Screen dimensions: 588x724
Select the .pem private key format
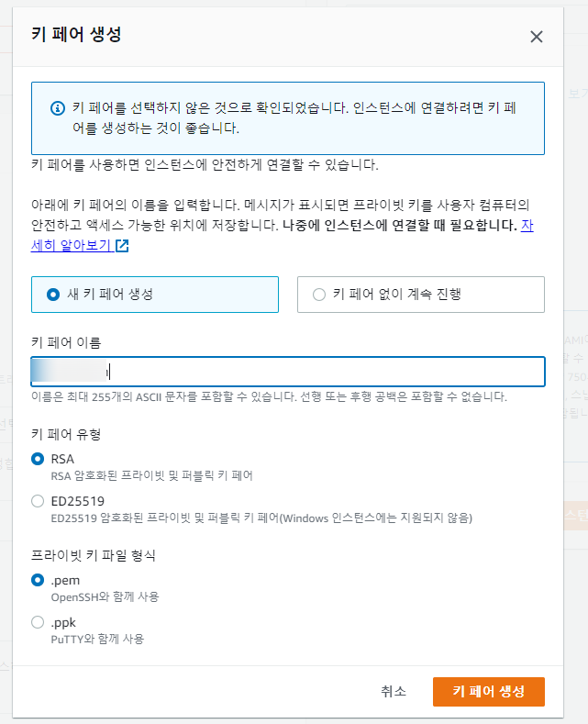(38, 580)
